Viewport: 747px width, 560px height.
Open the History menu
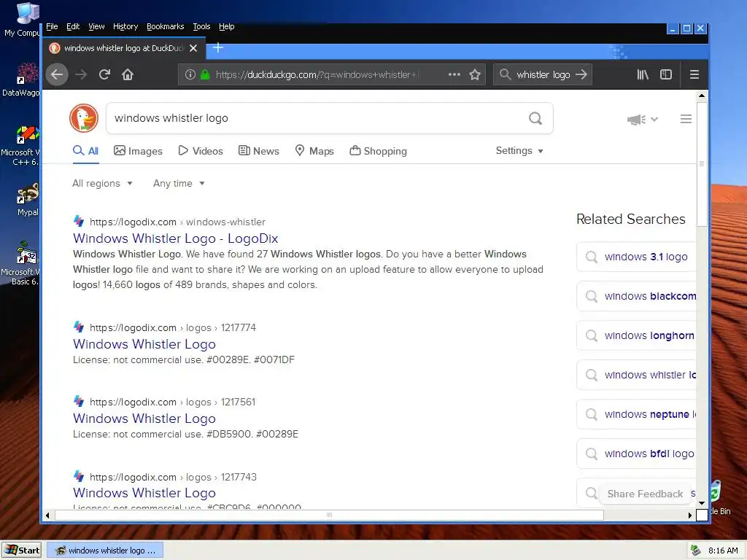[125, 27]
